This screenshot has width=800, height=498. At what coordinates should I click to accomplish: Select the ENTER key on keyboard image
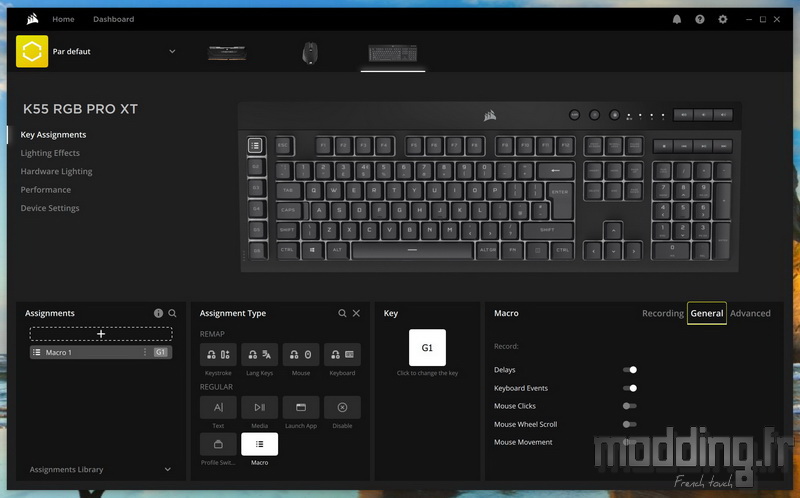[561, 200]
